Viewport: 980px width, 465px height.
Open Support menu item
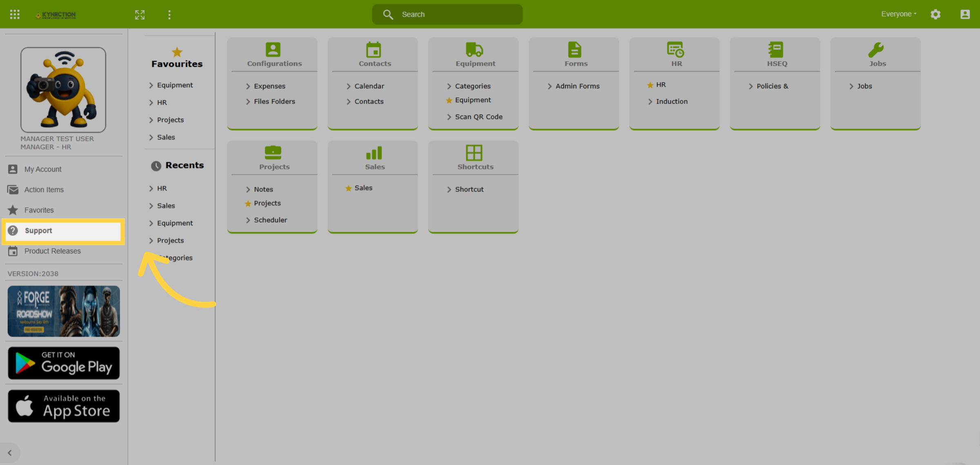coord(64,230)
